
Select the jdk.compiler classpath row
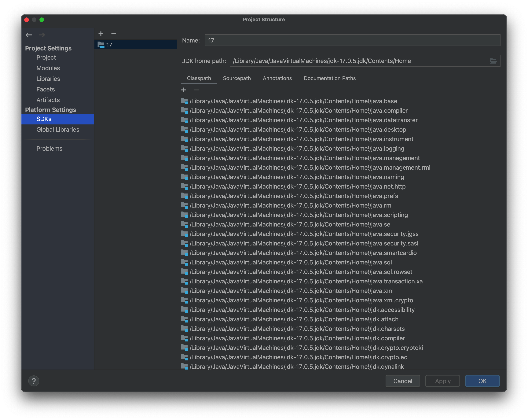coord(342,338)
